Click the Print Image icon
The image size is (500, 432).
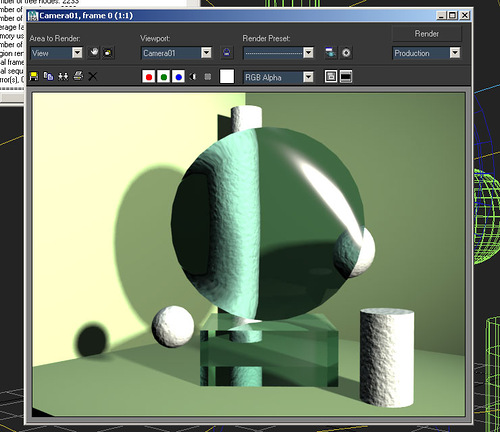(78, 76)
